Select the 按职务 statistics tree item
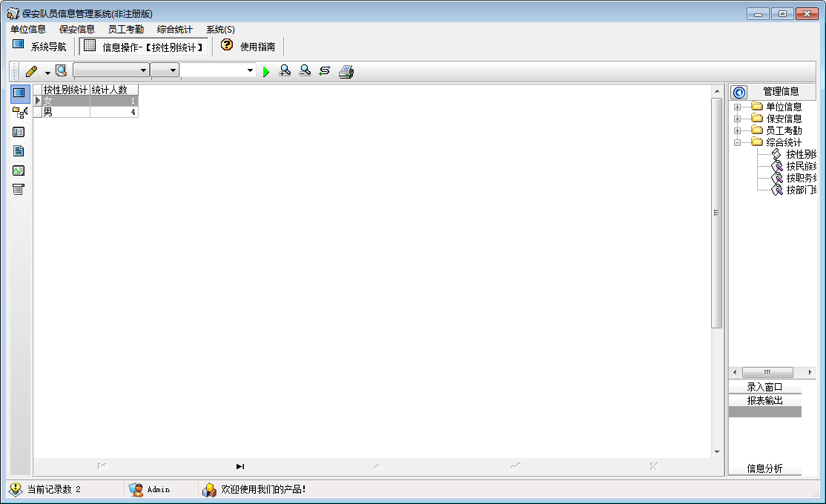The image size is (826, 504). click(x=801, y=178)
